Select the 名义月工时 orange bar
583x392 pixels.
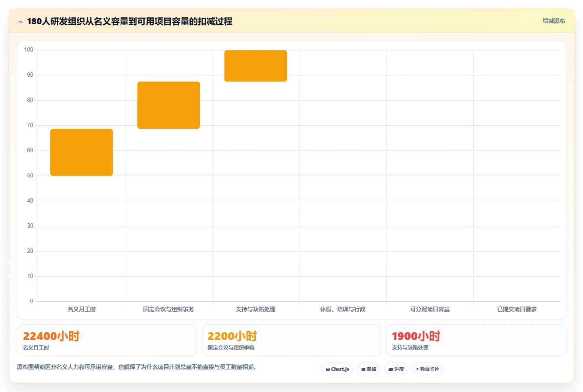tap(81, 152)
